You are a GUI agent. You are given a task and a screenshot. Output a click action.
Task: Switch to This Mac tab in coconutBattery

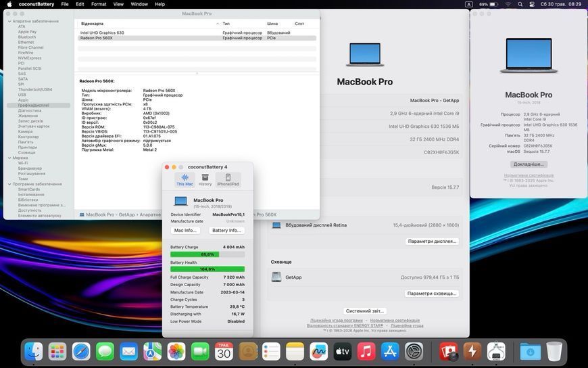click(x=185, y=180)
